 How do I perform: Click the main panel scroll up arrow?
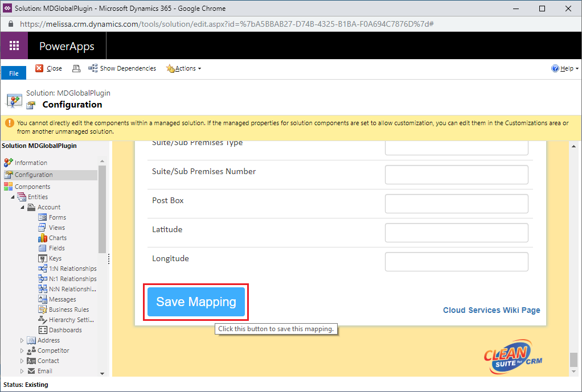(574, 146)
